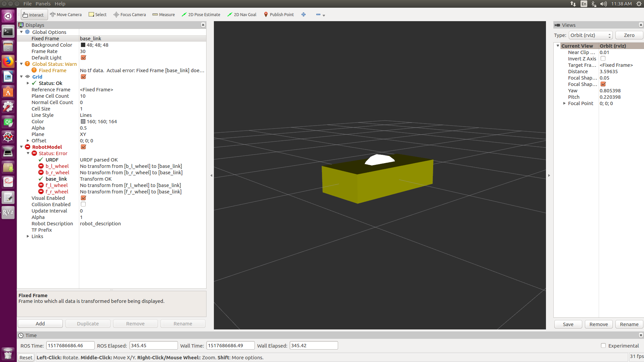The height and width of the screenshot is (362, 644).
Task: Click the f_r_wheel error icon
Action: [x=41, y=191]
